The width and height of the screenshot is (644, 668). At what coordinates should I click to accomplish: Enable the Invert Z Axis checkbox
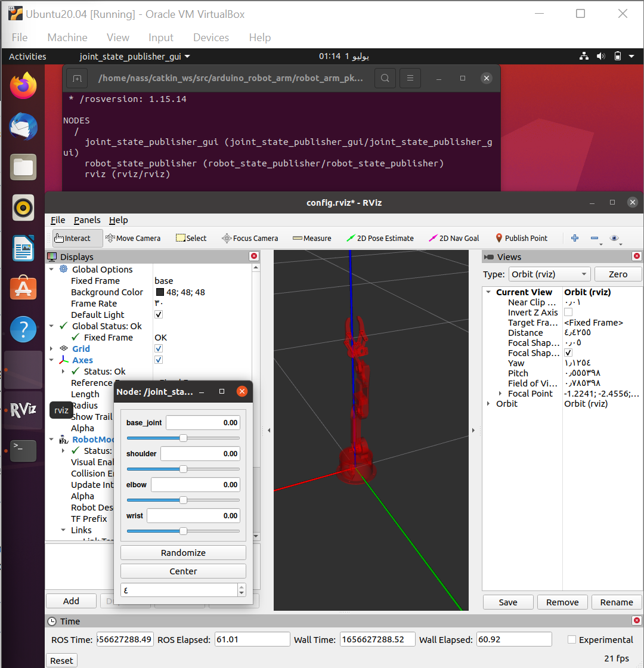click(568, 312)
